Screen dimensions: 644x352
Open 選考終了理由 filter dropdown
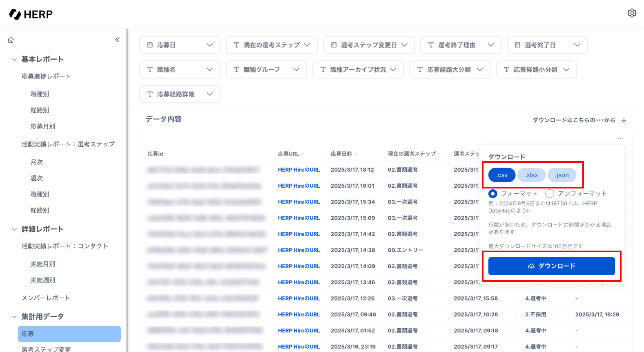coord(461,45)
